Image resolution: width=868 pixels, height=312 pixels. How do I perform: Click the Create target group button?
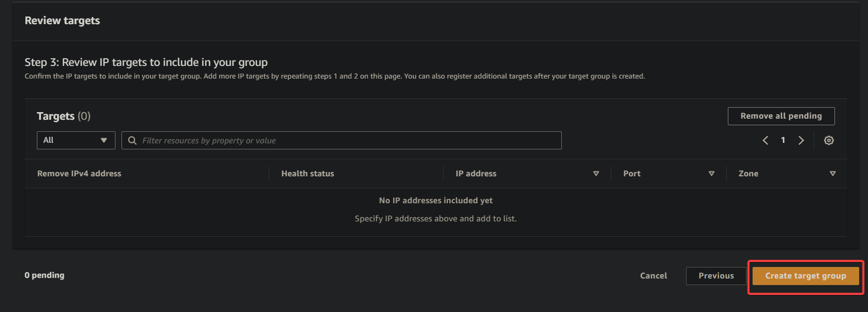[806, 276]
